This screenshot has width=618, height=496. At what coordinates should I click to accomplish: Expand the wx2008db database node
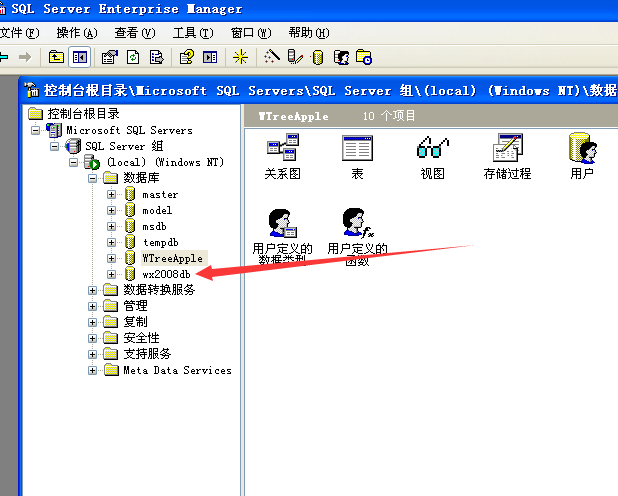pyautogui.click(x=111, y=274)
